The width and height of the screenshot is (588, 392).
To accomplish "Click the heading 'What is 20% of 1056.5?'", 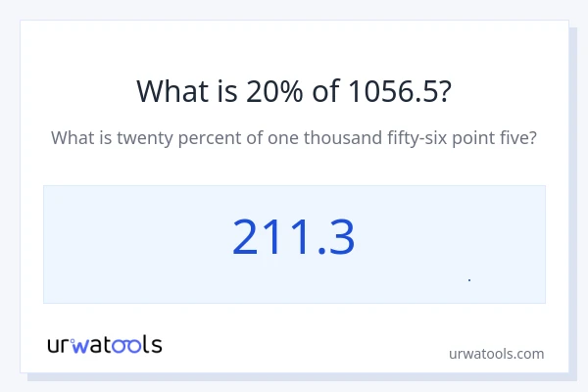I will tap(293, 91).
